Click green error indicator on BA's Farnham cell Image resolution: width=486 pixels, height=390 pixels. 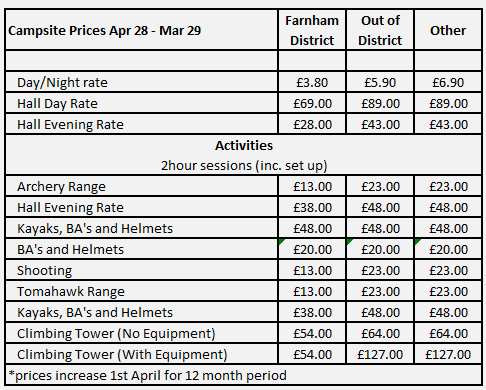coord(282,242)
